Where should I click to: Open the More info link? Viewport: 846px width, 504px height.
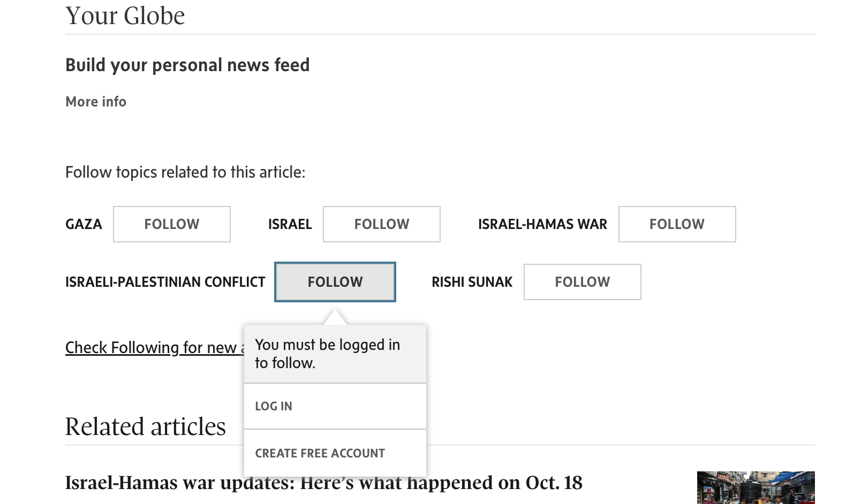click(96, 102)
